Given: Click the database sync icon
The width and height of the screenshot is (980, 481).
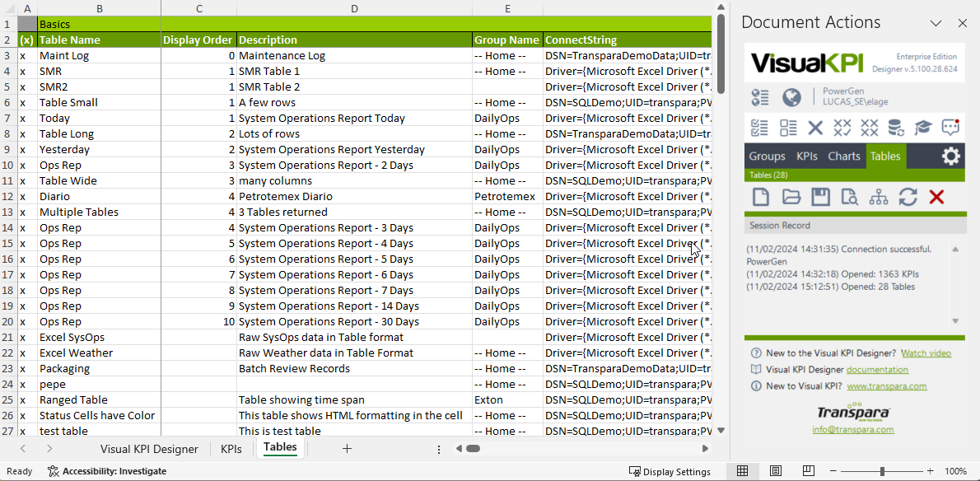Looking at the screenshot, I should (x=895, y=128).
